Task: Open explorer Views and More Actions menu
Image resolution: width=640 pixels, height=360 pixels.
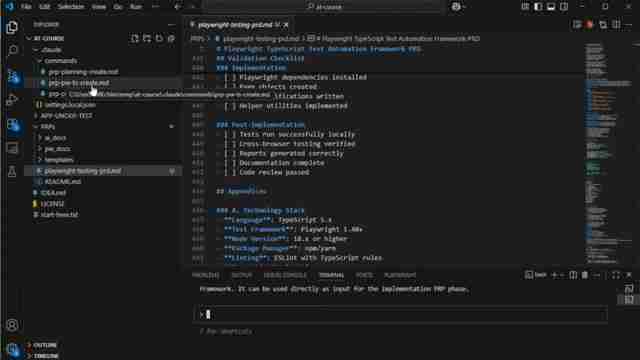Action: [171, 24]
